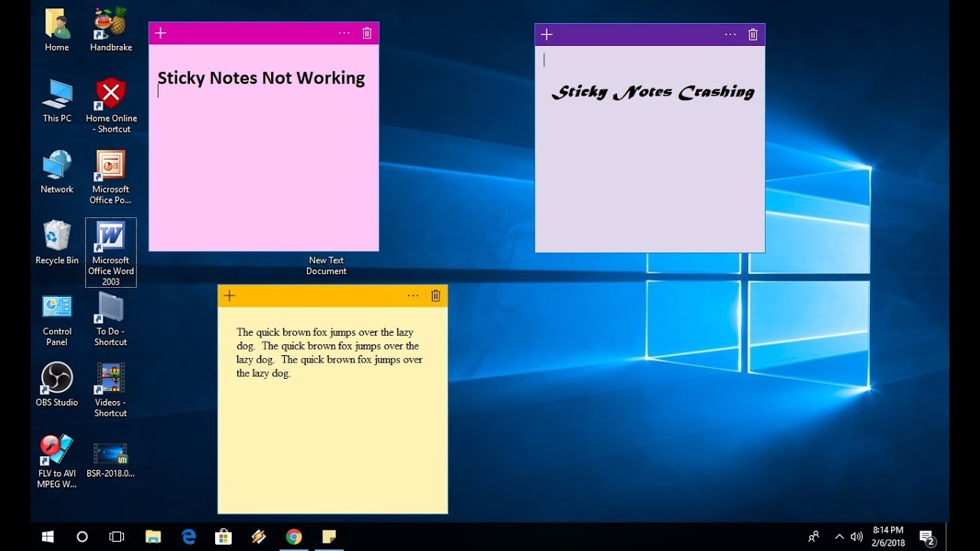This screenshot has height=551, width=980.
Task: Delete the purple 'Sticky Notes Crashing' note
Action: (x=753, y=34)
